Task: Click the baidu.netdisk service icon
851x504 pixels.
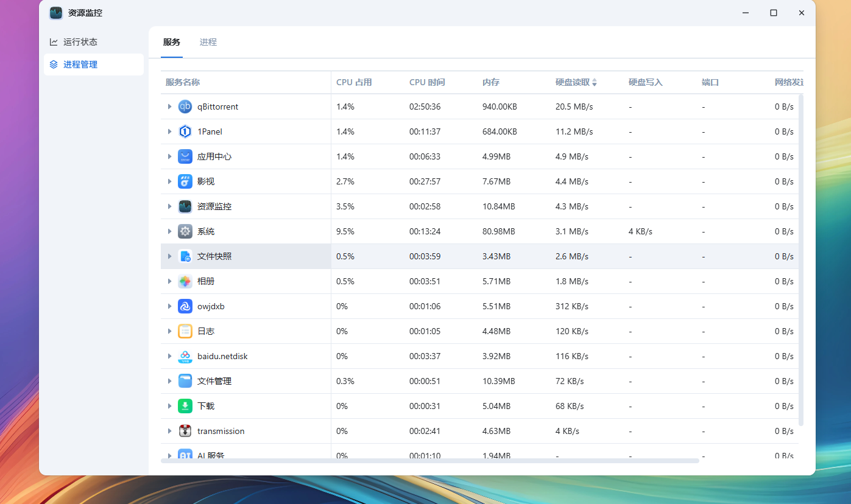Action: click(185, 356)
